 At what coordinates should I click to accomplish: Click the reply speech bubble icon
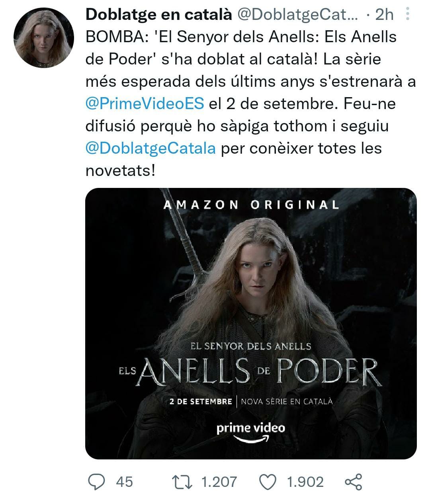tap(96, 481)
